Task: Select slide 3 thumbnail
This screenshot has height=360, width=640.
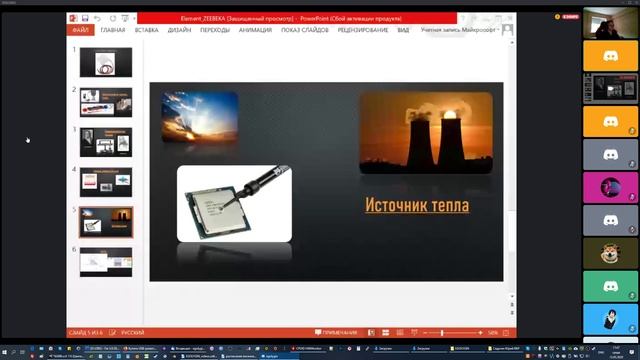Action: click(106, 142)
